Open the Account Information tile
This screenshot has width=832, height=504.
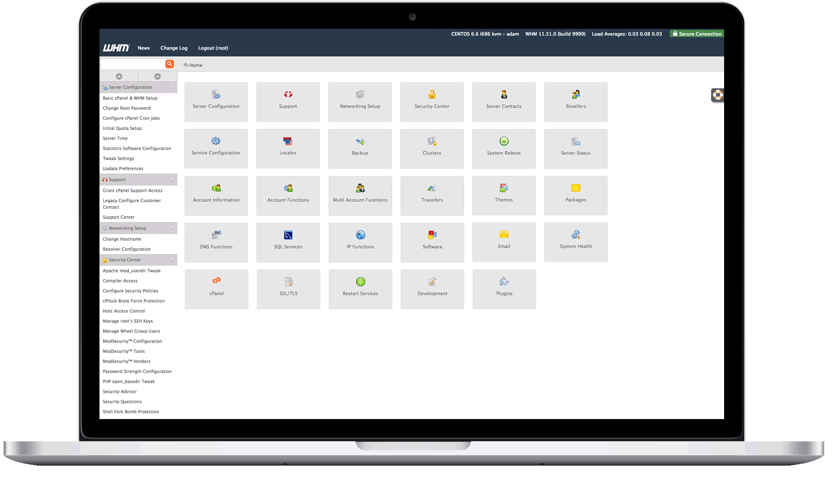click(x=216, y=196)
